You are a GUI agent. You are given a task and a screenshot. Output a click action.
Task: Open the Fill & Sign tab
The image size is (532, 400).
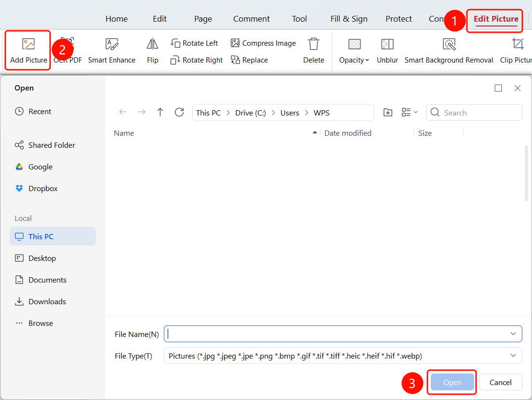tap(349, 19)
